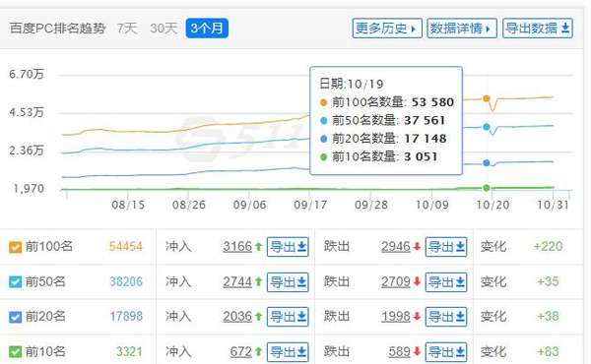The width and height of the screenshot is (591, 364).
Task: Click the 前50名 value 38206
Action: (x=126, y=281)
